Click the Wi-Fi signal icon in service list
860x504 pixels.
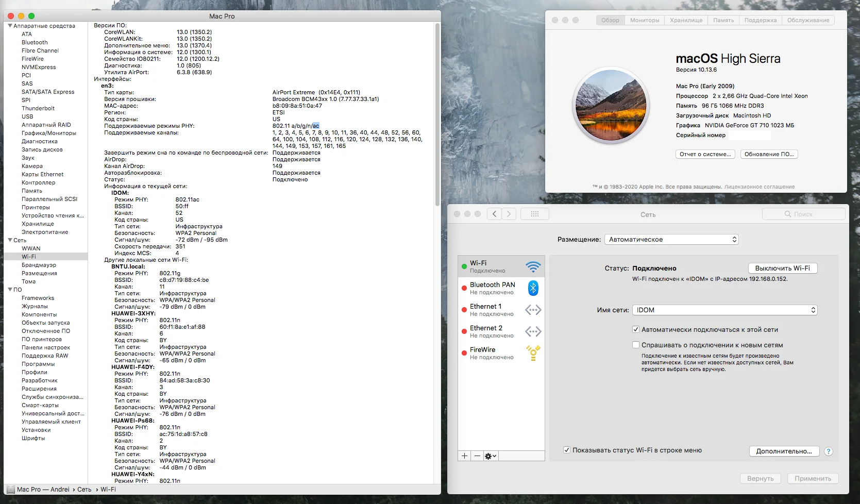click(533, 266)
